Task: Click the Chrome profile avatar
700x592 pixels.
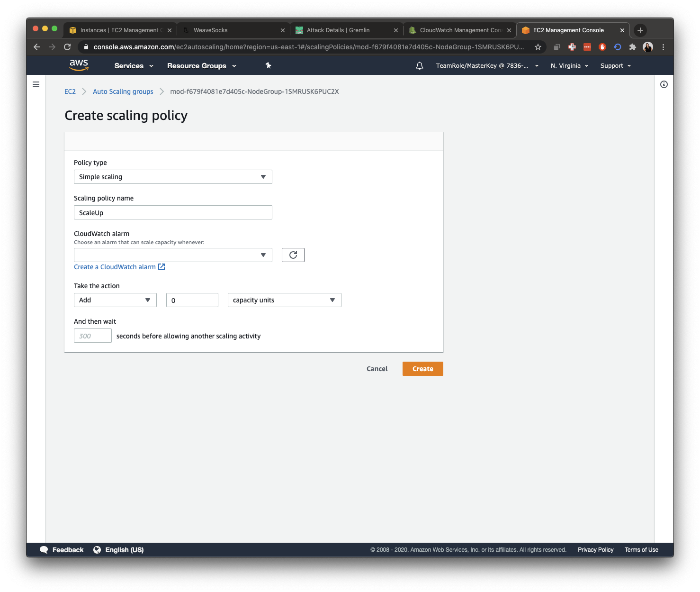Action: click(648, 47)
